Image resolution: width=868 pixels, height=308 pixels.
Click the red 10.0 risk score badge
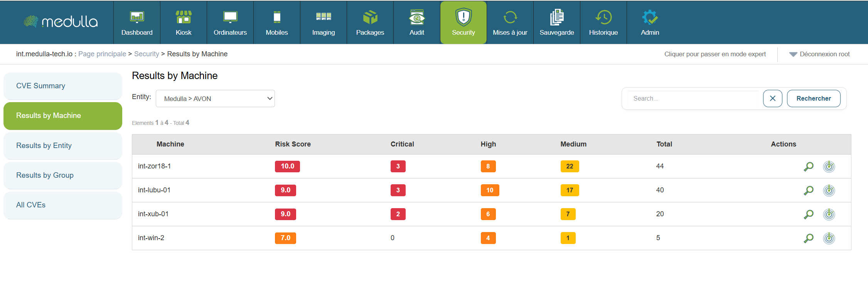coord(287,167)
